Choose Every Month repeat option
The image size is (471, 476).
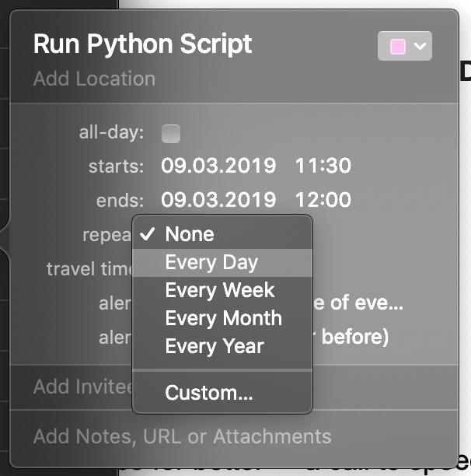point(222,318)
